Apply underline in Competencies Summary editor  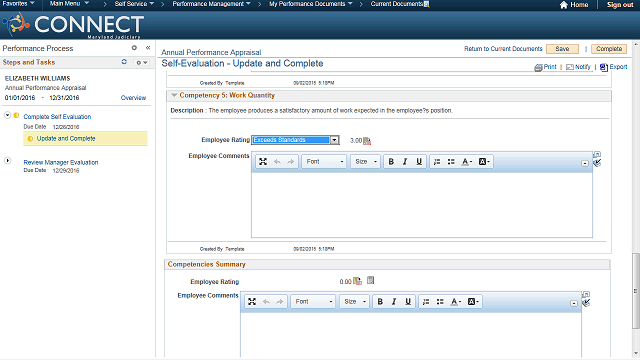click(x=408, y=302)
